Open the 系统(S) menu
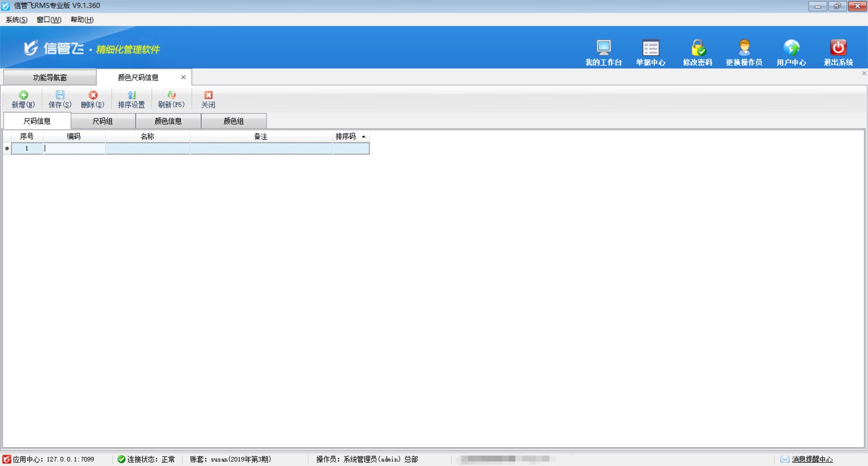 coord(16,19)
